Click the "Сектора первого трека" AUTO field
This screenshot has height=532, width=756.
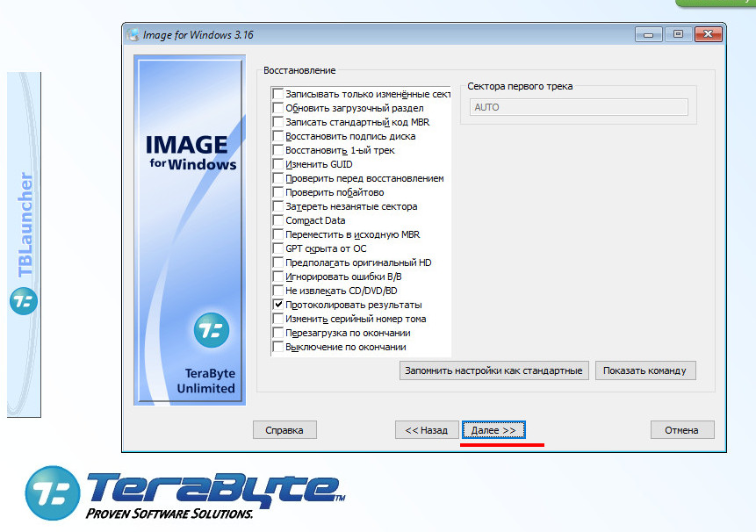(x=579, y=107)
